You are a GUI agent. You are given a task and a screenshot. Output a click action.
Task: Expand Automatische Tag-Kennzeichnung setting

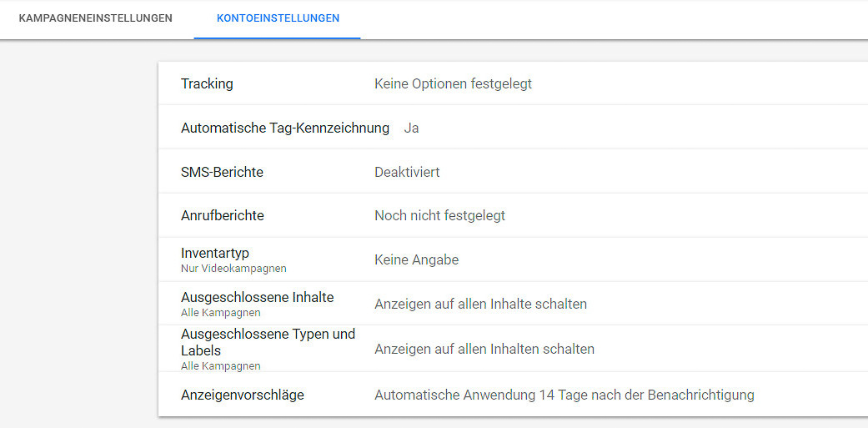click(x=284, y=128)
